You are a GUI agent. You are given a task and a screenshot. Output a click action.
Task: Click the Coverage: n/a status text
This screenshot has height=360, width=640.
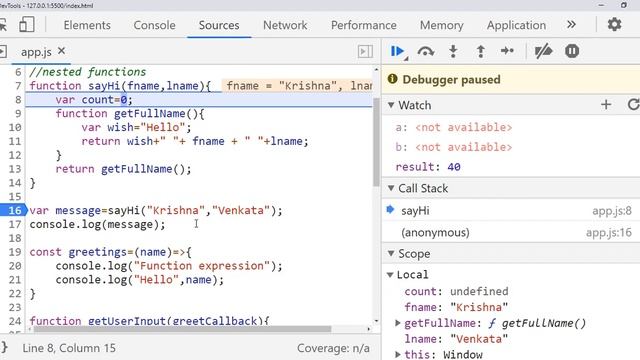tap(333, 348)
